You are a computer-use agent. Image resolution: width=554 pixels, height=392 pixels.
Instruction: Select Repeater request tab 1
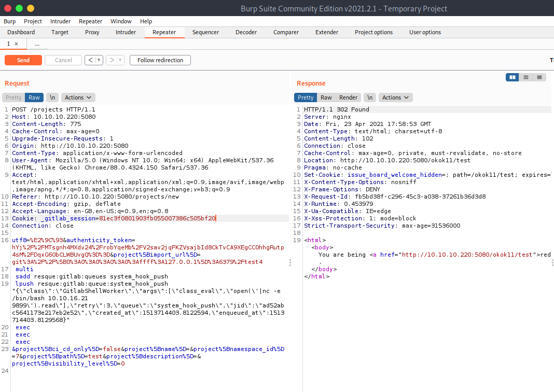coord(8,44)
